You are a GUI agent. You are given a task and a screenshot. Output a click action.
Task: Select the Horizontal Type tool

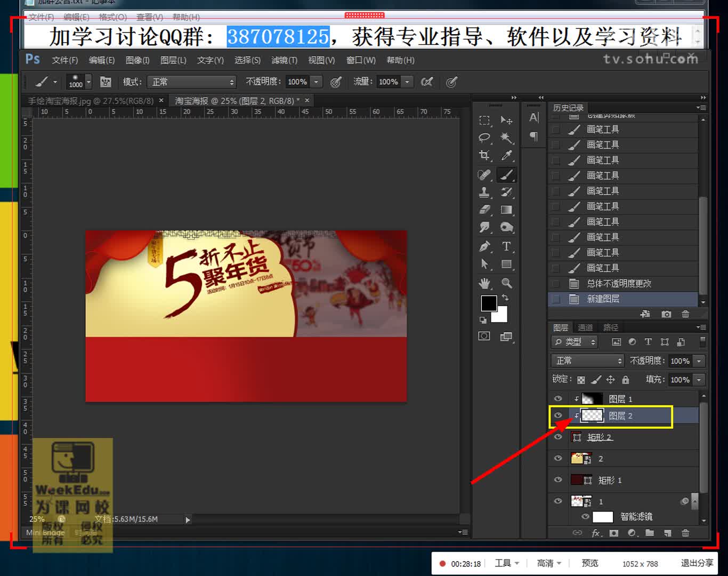coord(506,246)
